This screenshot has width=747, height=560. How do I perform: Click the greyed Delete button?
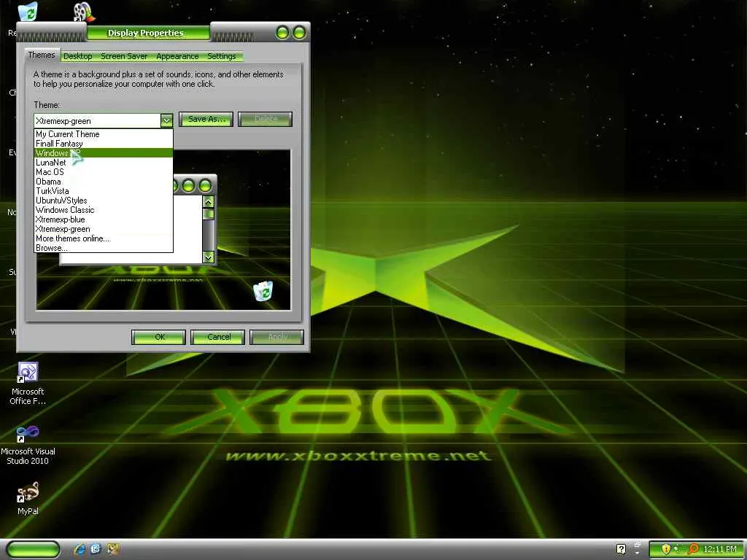click(266, 119)
